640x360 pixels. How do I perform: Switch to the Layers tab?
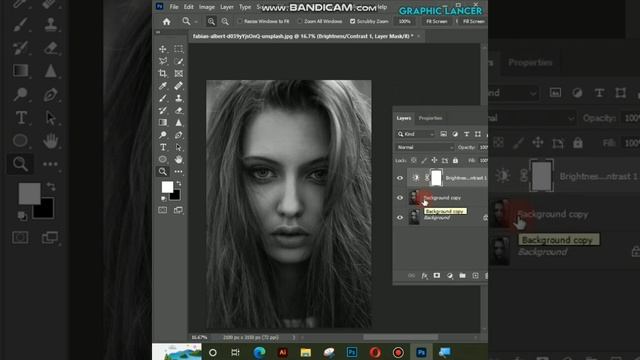404,118
